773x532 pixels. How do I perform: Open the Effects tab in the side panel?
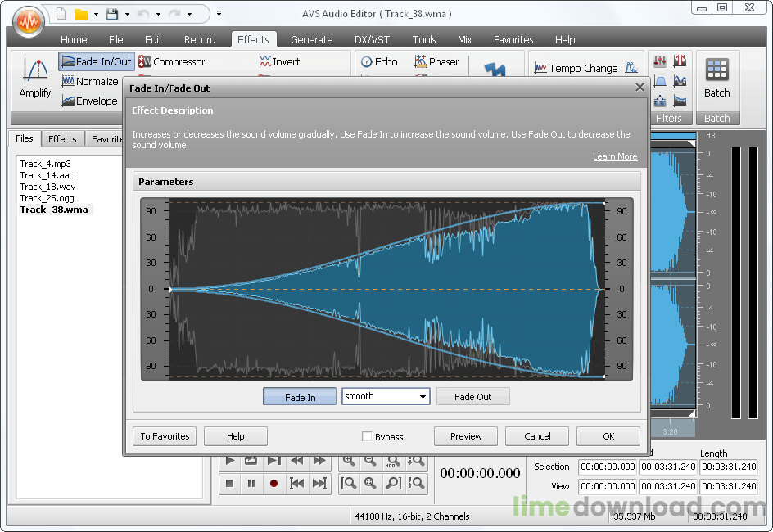tap(62, 139)
